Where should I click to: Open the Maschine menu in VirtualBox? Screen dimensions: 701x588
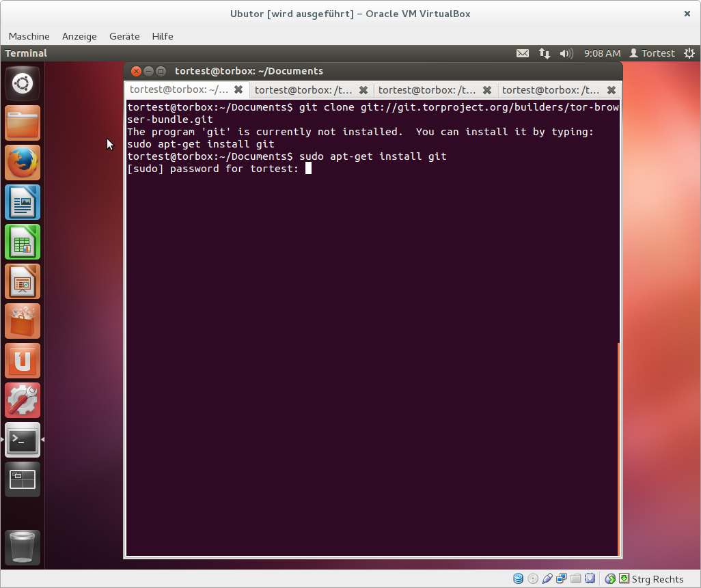tap(29, 36)
